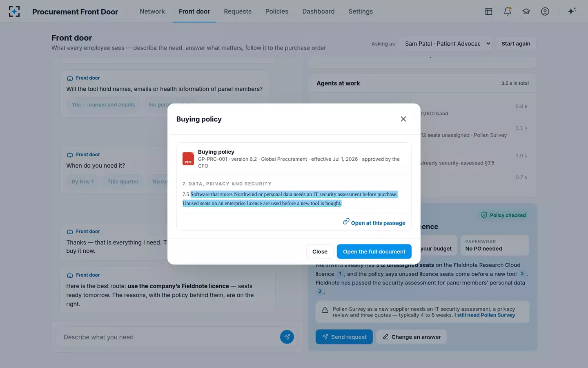Open the layout panel icon in header

click(x=488, y=11)
